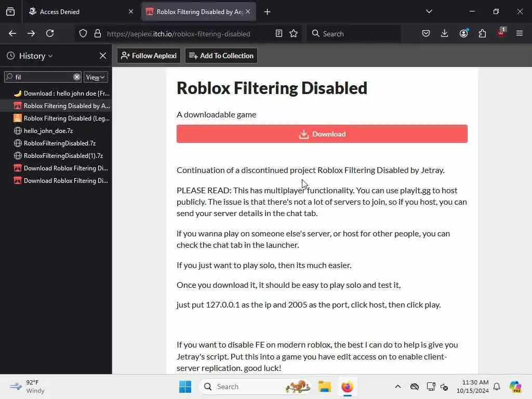
Task: Clear the history search text
Action: tap(77, 77)
